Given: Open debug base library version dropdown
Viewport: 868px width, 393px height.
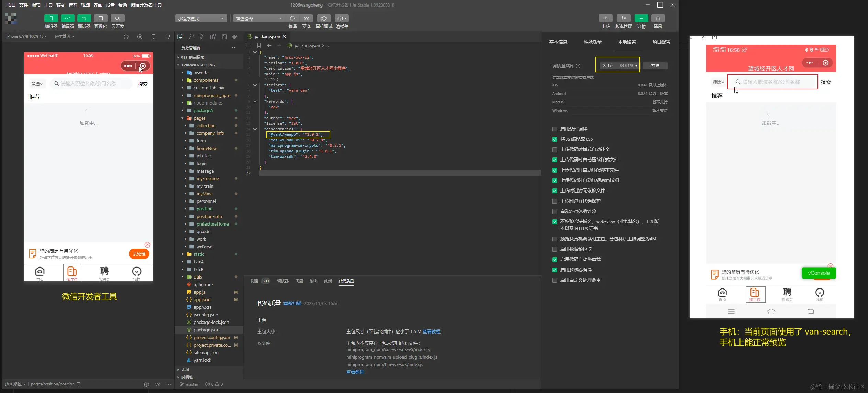Looking at the screenshot, I should pyautogui.click(x=620, y=66).
